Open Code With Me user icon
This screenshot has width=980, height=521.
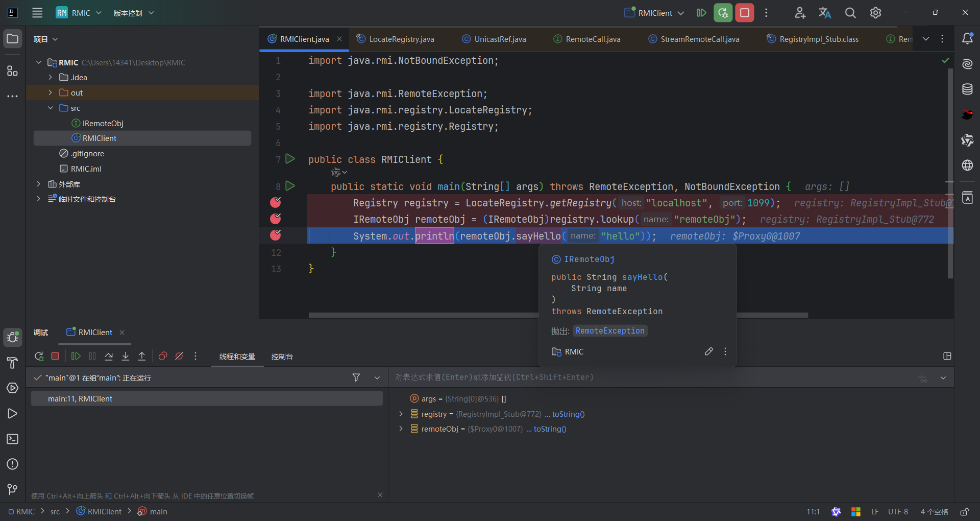coord(800,13)
